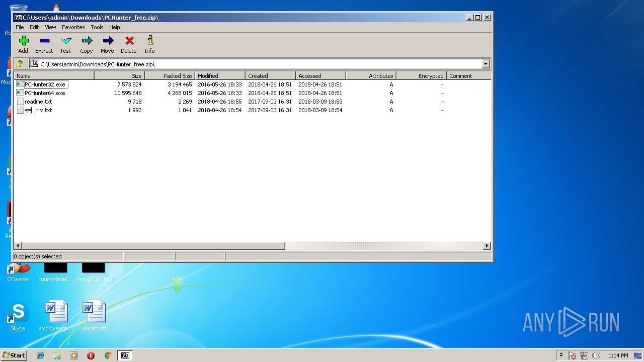The height and width of the screenshot is (362, 644).
Task: Open the Favorites menu
Action: 73,27
